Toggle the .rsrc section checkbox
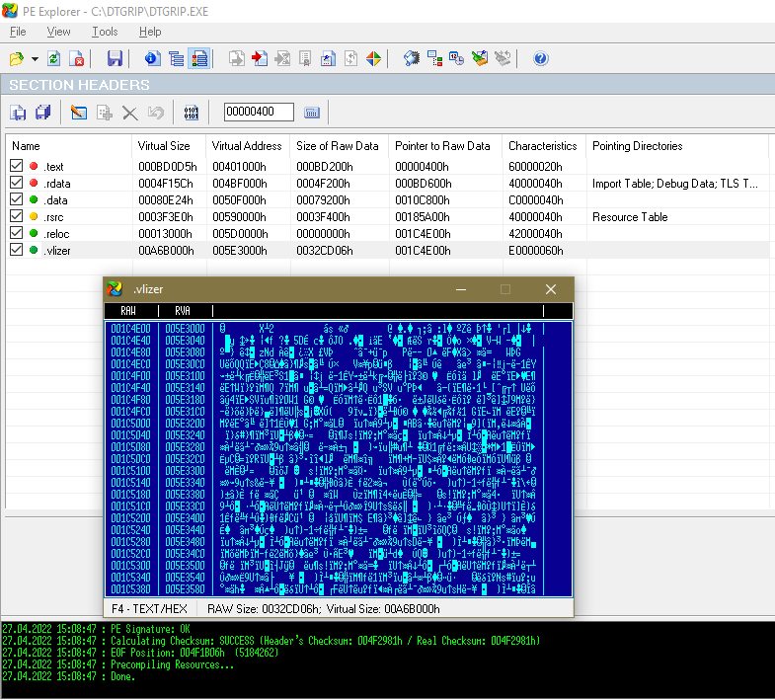Viewport: 775px width, 700px height. pyautogui.click(x=16, y=217)
